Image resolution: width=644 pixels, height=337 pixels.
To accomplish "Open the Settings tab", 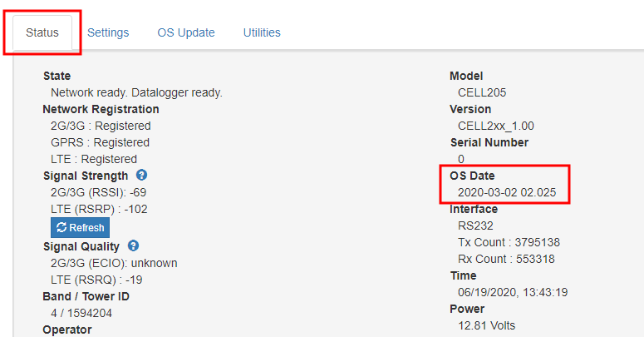I will pyautogui.click(x=108, y=32).
